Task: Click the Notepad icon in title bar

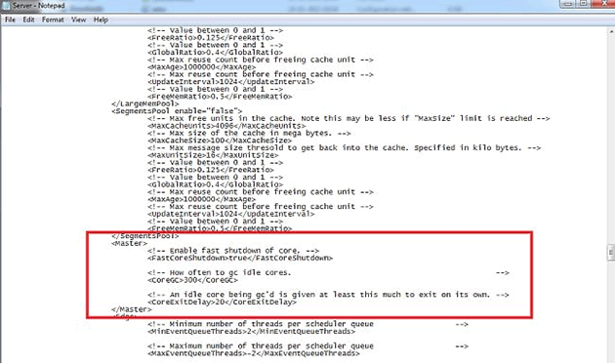Action: click(5, 5)
